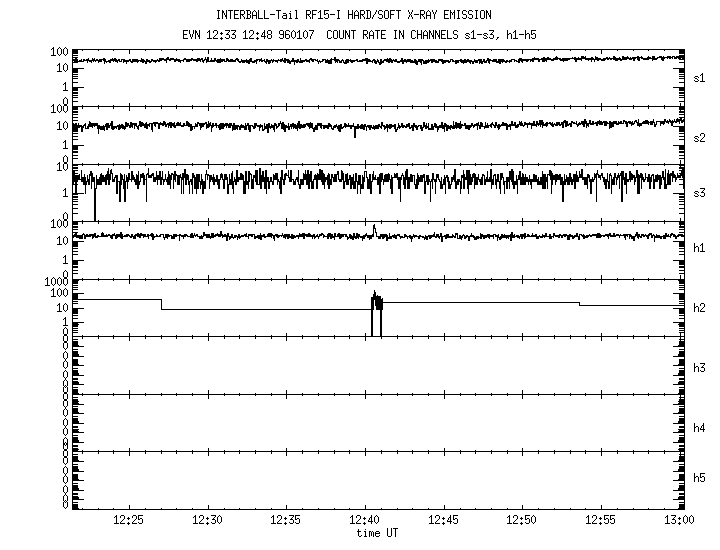Select the h3 channel label
The image size is (720, 550).
tap(699, 368)
